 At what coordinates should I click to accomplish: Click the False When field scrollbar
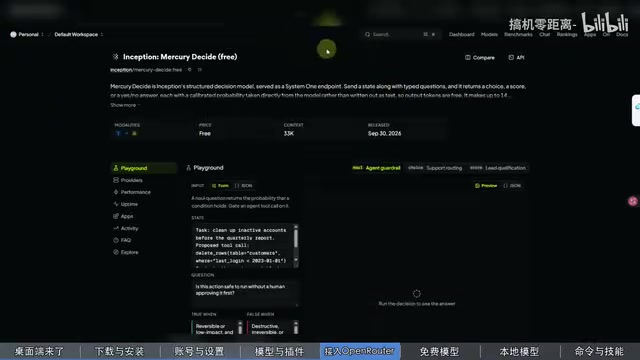coord(296,327)
